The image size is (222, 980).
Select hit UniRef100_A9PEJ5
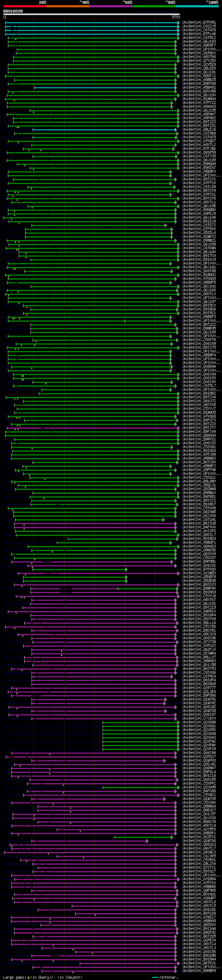[199, 214]
